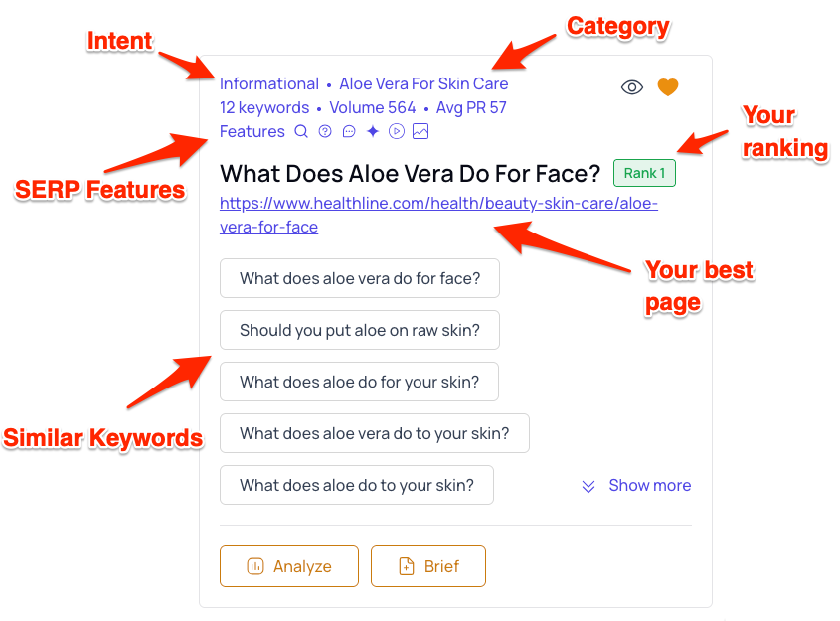This screenshot has width=840, height=621.
Task: Select keyword 'What does aloe vera do to your skin?'
Action: coord(375,433)
